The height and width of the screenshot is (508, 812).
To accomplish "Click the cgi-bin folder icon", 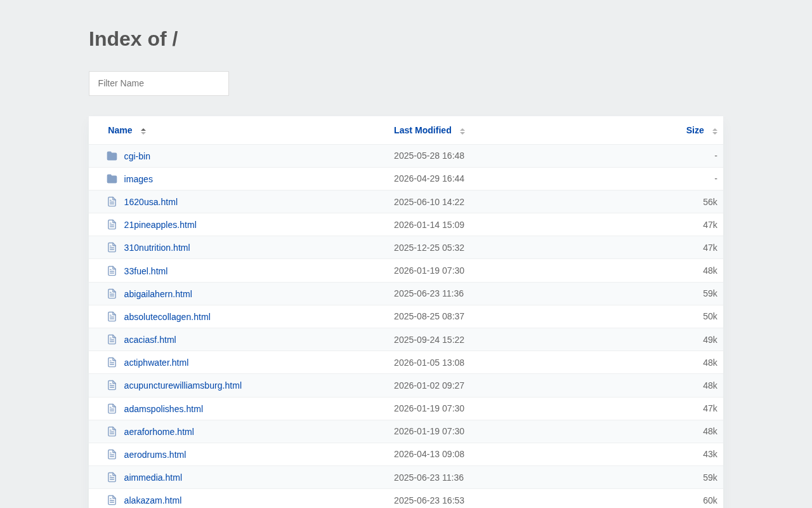I will tap(112, 156).
